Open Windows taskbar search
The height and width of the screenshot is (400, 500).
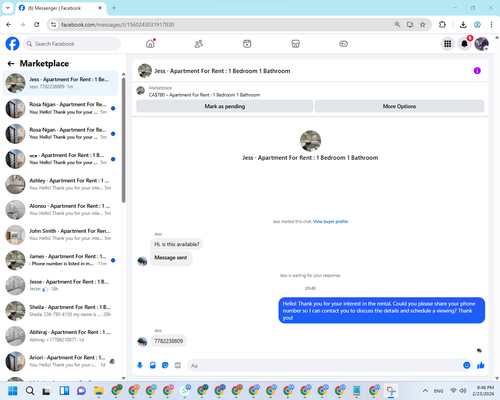click(30, 391)
